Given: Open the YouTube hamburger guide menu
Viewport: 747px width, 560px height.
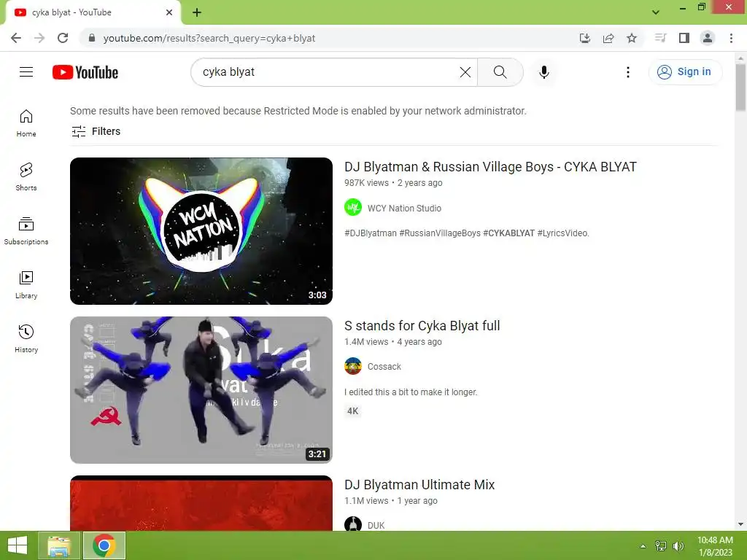Looking at the screenshot, I should [26, 72].
